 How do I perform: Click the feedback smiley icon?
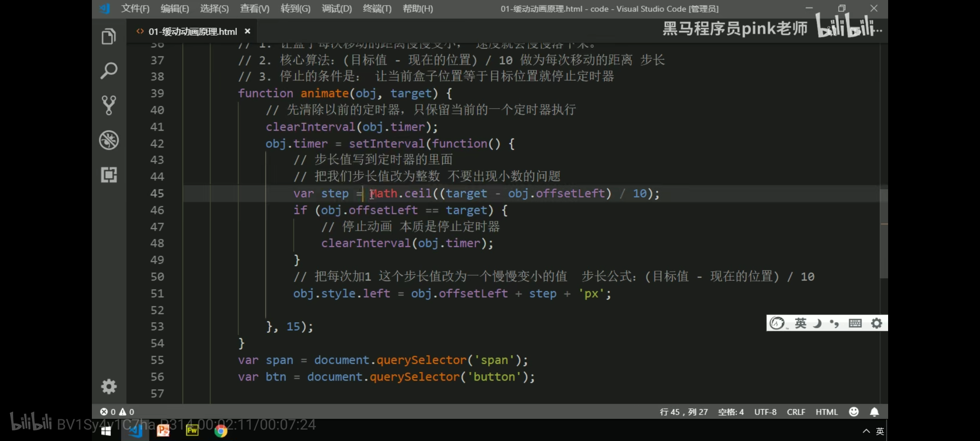tap(854, 412)
